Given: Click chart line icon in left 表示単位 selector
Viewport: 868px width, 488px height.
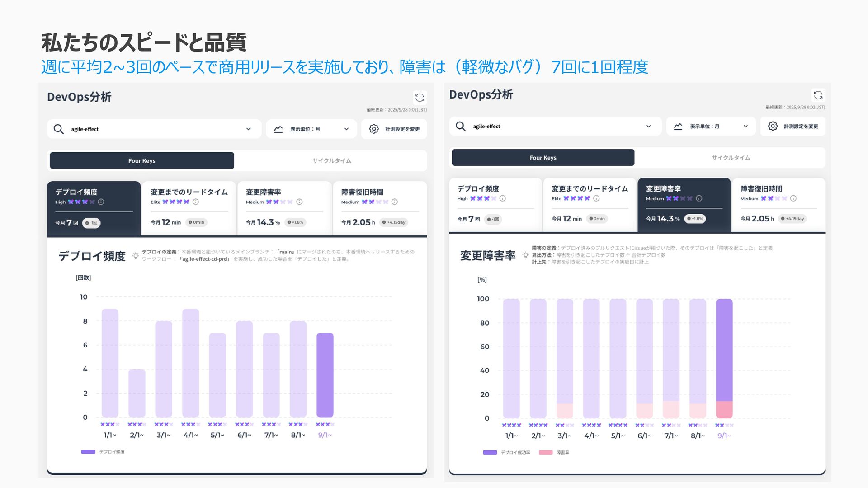Looking at the screenshot, I should (278, 129).
